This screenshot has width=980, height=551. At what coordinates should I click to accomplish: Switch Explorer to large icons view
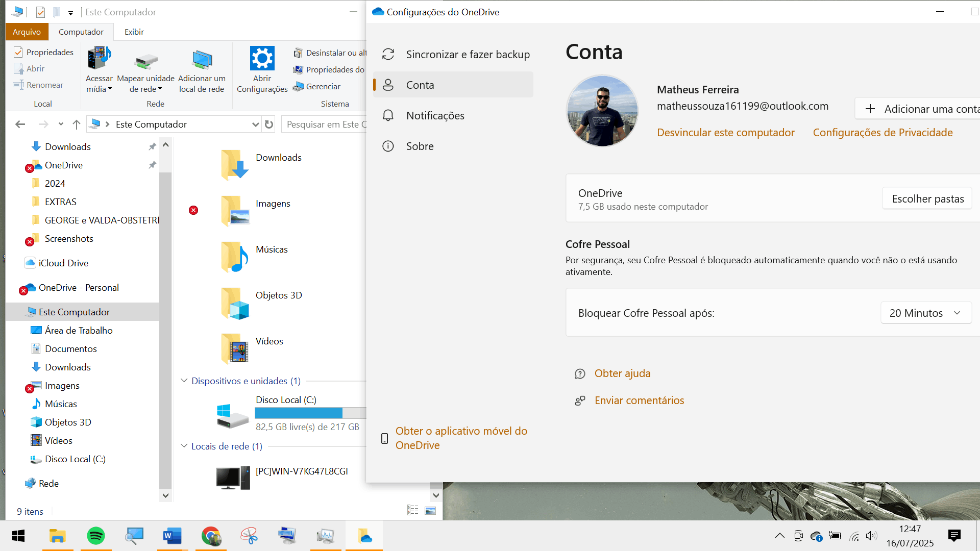430,510
